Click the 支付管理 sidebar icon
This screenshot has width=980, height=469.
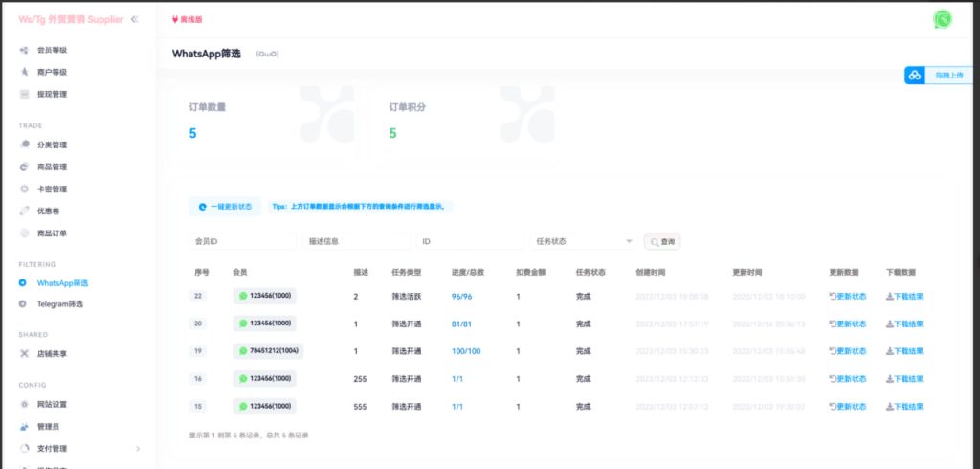(24, 448)
